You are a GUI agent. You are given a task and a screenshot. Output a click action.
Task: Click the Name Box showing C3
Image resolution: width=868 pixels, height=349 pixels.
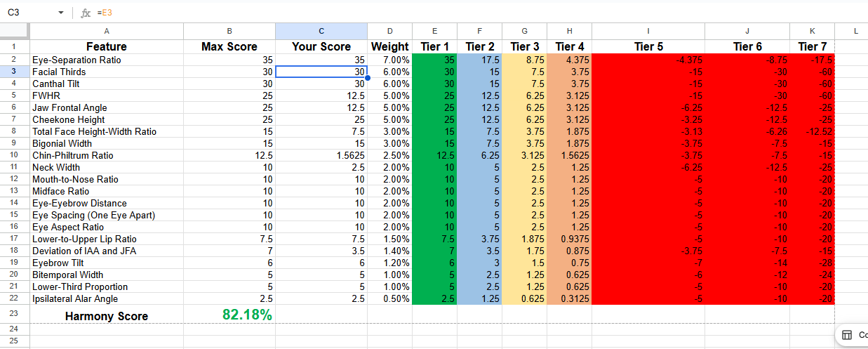coord(28,13)
